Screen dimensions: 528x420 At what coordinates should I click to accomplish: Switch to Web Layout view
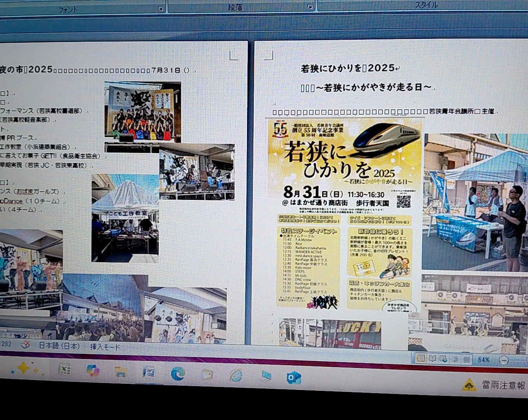pos(443,359)
